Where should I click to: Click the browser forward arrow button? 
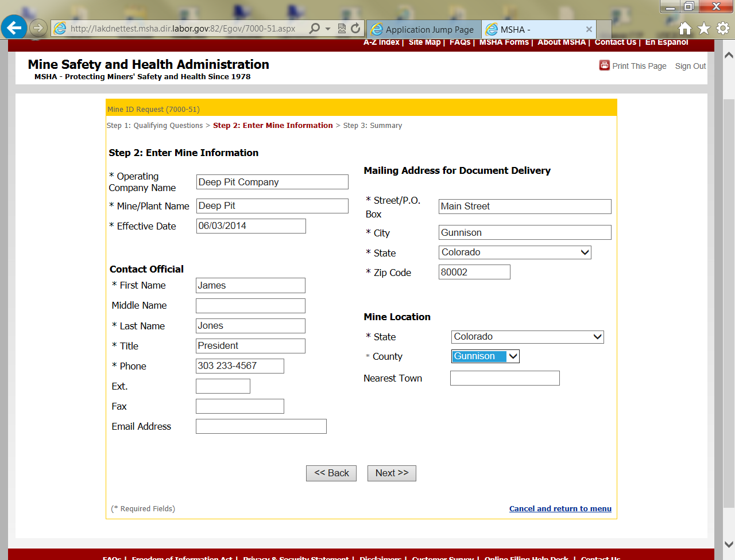click(38, 28)
